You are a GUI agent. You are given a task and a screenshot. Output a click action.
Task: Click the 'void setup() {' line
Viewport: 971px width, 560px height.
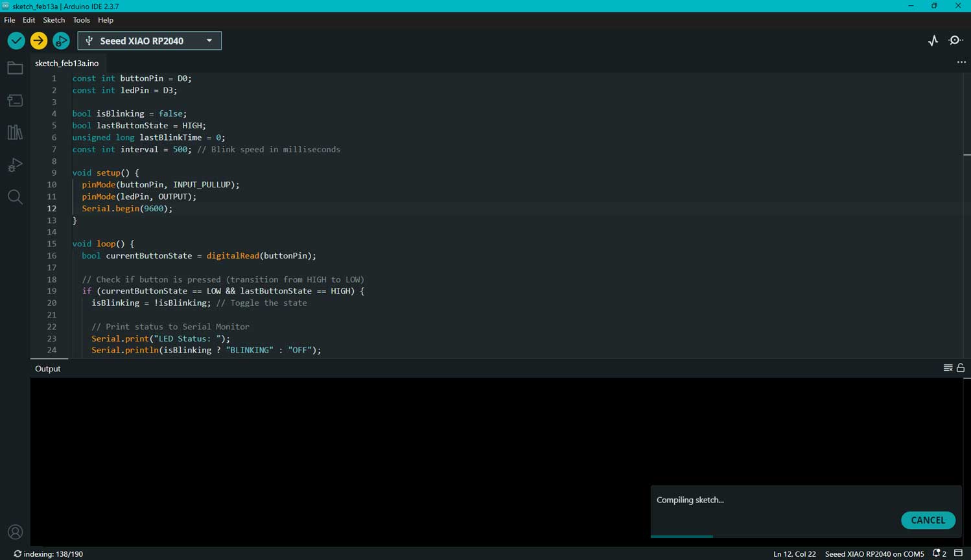(106, 173)
